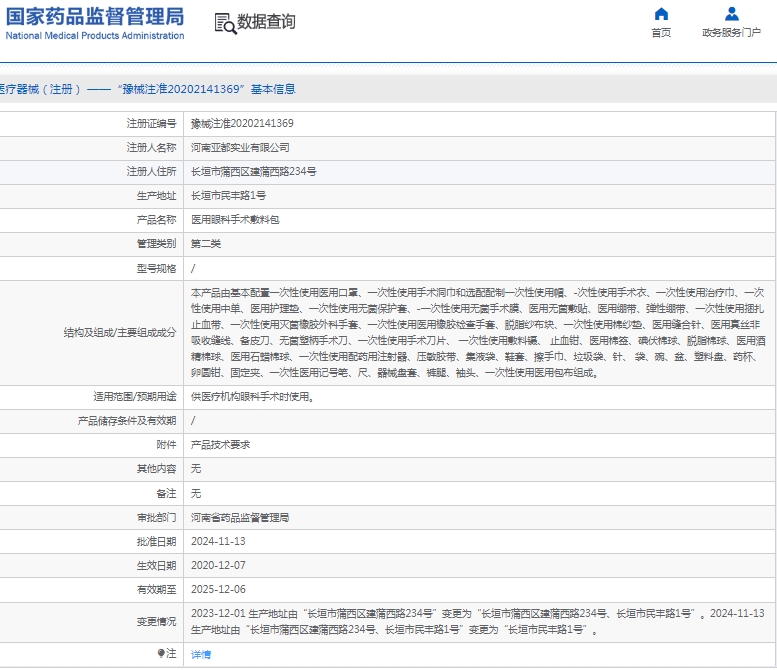Click the product composition description paragraph
777x670 pixels.
pyautogui.click(x=478, y=333)
